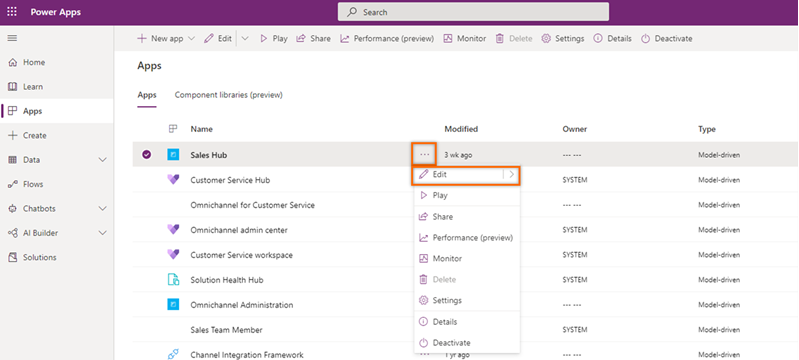Expand the Data section chevron

tap(102, 160)
